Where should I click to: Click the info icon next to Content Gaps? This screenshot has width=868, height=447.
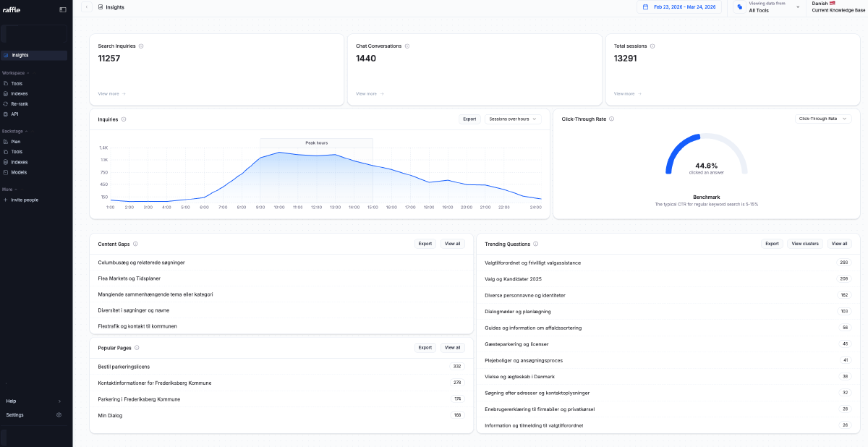(x=135, y=244)
